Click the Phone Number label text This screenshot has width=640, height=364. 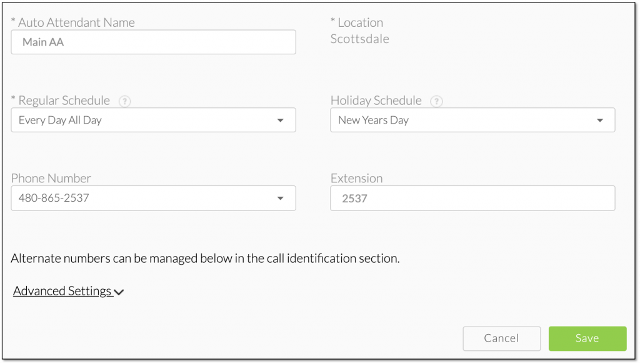[x=51, y=178]
